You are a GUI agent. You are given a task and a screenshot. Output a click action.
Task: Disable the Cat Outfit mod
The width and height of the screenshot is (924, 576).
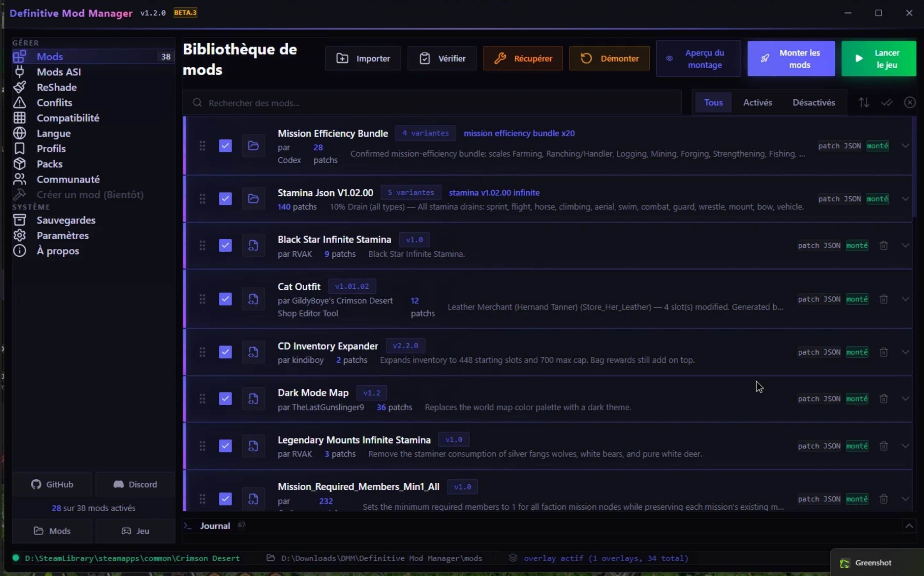pyautogui.click(x=225, y=299)
